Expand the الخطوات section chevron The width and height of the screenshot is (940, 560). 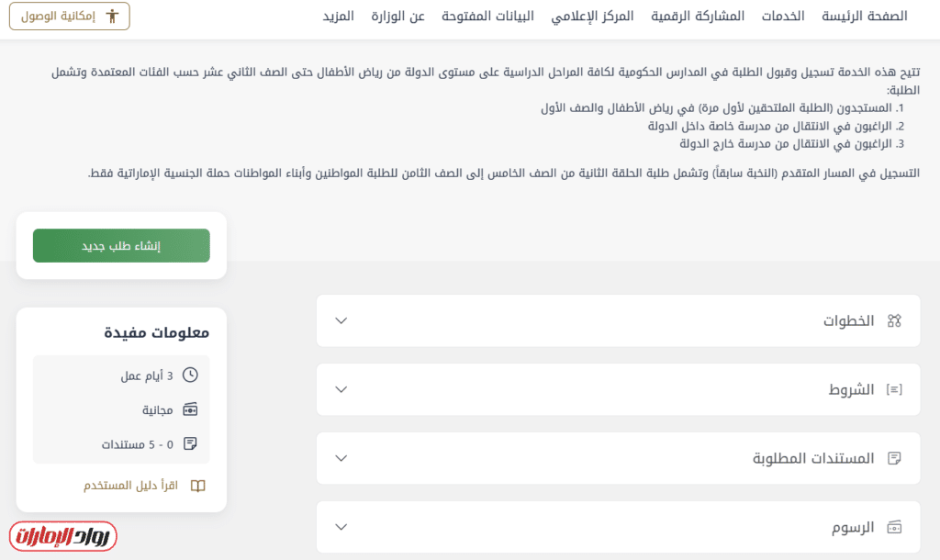tap(341, 320)
